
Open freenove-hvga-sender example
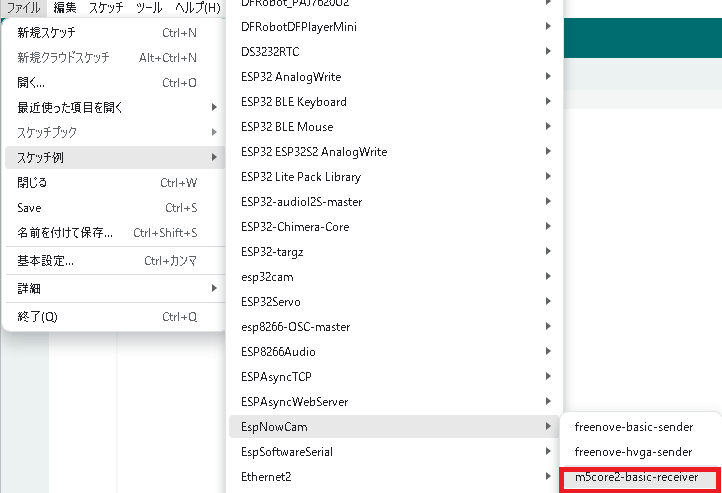pyautogui.click(x=641, y=452)
